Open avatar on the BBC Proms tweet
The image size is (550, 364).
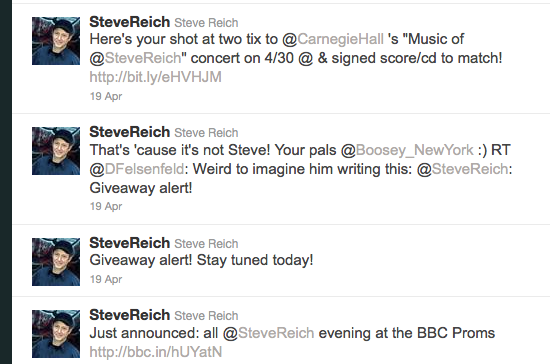(56, 334)
